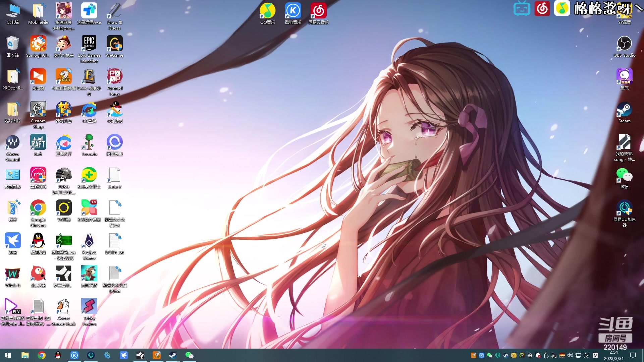Image resolution: width=644 pixels, height=362 pixels.
Task: Launch Steam from desktop
Action: coord(625,112)
